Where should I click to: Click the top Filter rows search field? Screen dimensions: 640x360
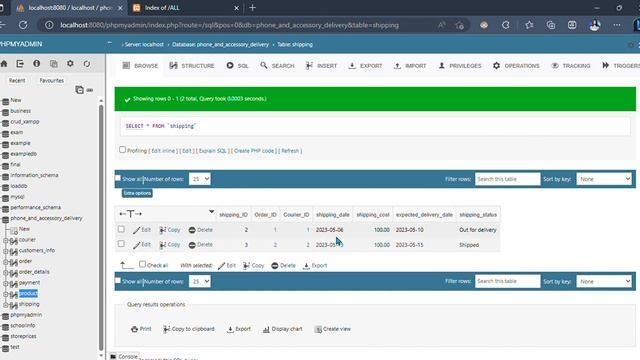(507, 179)
